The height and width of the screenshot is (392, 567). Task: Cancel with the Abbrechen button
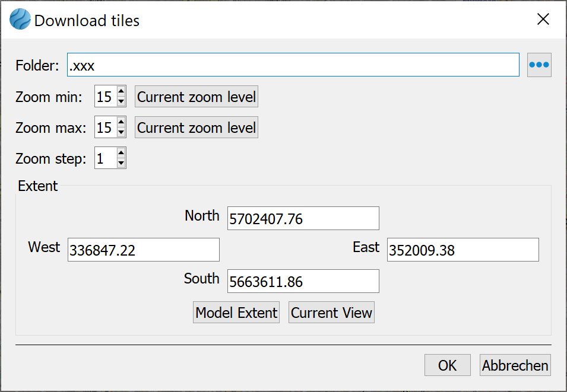pyautogui.click(x=515, y=365)
